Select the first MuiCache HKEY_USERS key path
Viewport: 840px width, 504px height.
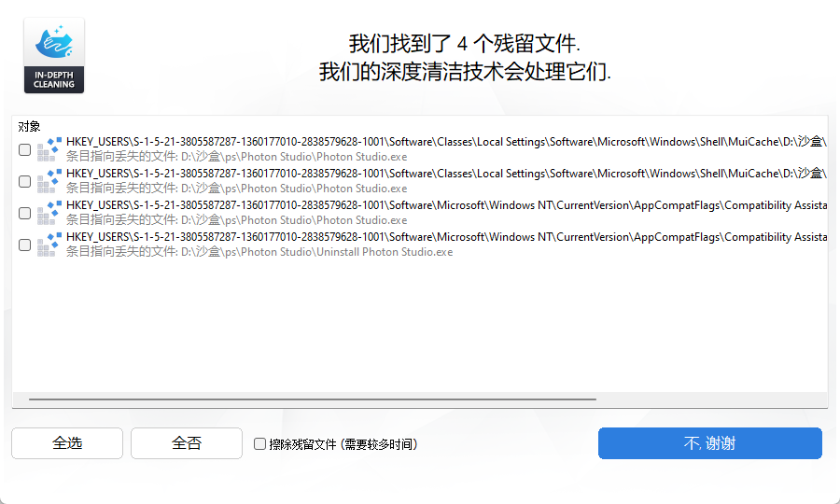point(446,142)
